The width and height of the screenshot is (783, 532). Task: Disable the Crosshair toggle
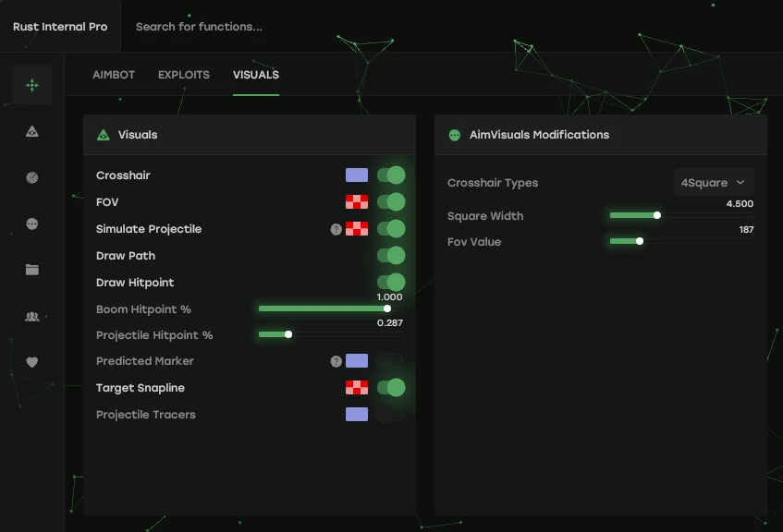pos(391,175)
